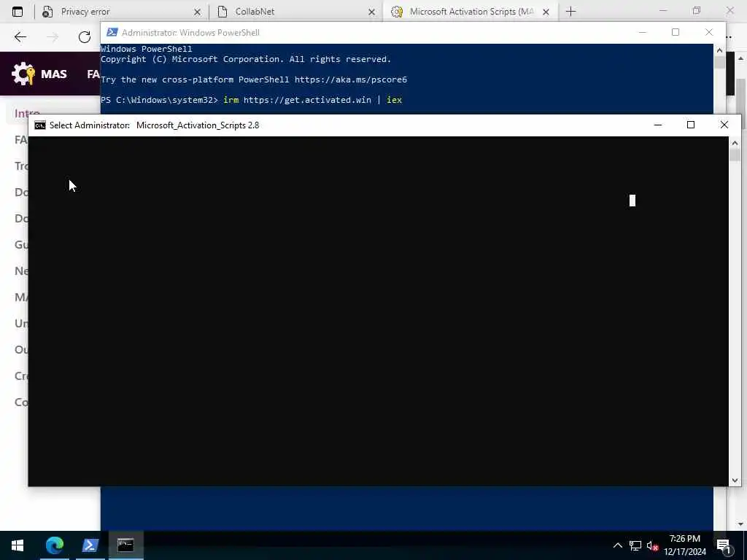This screenshot has width=747, height=560.
Task: Open Microsoft Edge from the taskbar
Action: click(54, 545)
